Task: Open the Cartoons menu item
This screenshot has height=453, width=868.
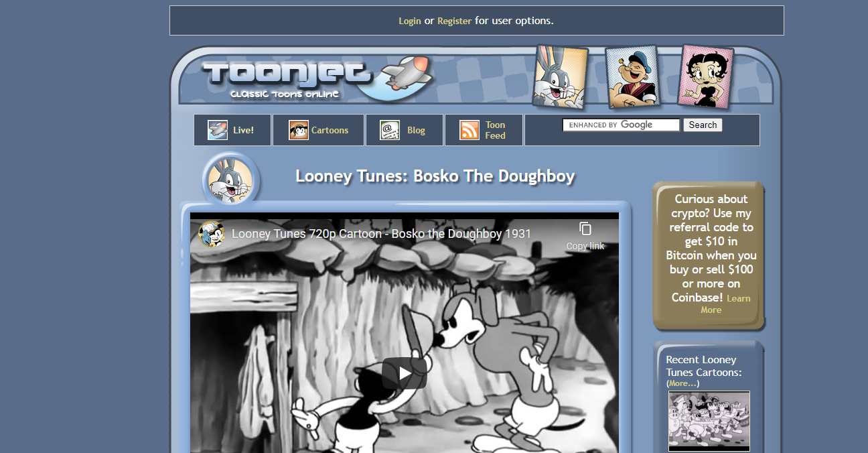Action: (x=330, y=130)
